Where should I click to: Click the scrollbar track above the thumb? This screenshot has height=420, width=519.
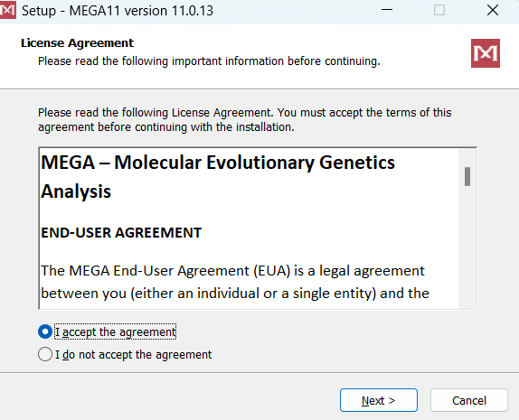pyautogui.click(x=467, y=158)
